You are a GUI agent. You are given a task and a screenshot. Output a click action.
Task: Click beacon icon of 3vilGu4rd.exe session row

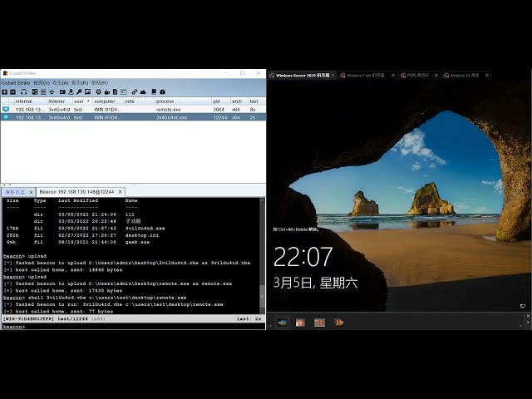[x=6, y=117]
